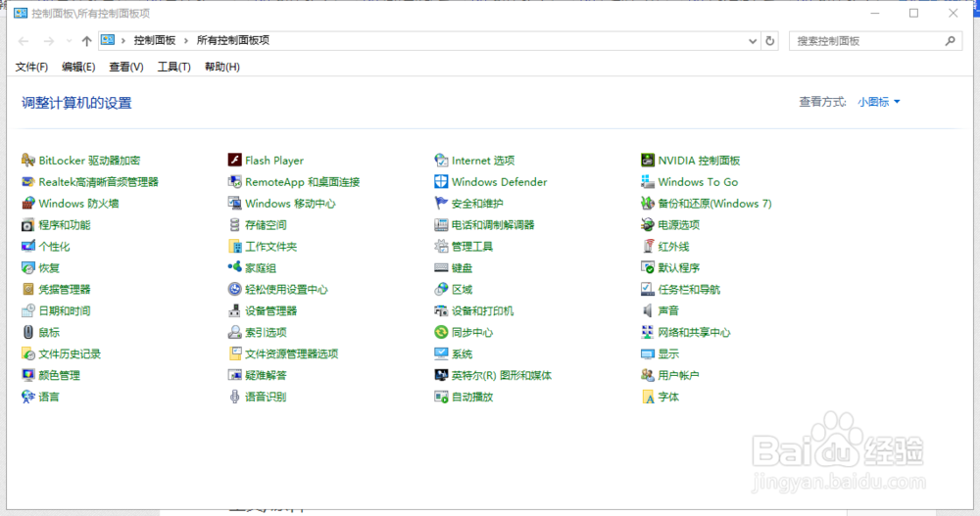Open the 任务栏和导航 link
Screen dimensions: 980x516
click(689, 289)
